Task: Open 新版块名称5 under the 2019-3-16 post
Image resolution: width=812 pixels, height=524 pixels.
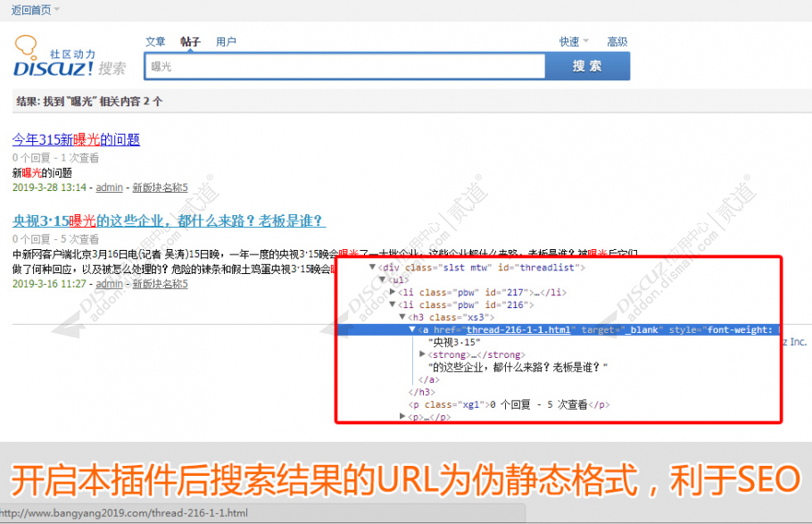Action: point(160,284)
